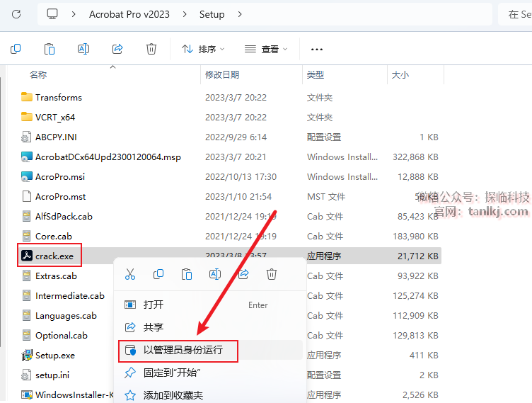Viewport: 532px width, 403px height.
Task: Select the Transforms folder icon
Action: coord(27,97)
